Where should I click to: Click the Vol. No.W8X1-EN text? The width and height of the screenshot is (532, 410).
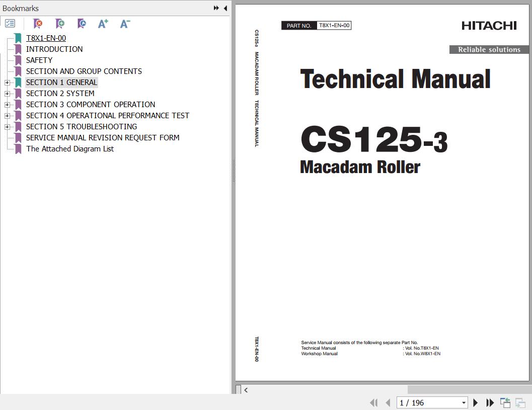423,354
